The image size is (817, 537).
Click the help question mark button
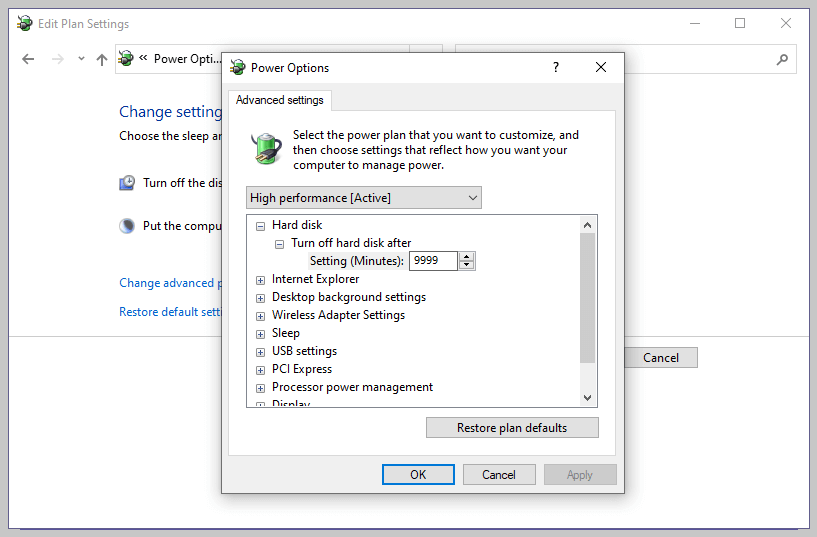[556, 67]
